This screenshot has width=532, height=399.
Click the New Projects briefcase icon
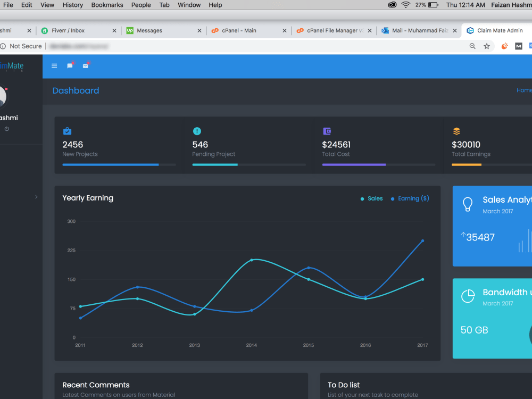[x=67, y=131]
